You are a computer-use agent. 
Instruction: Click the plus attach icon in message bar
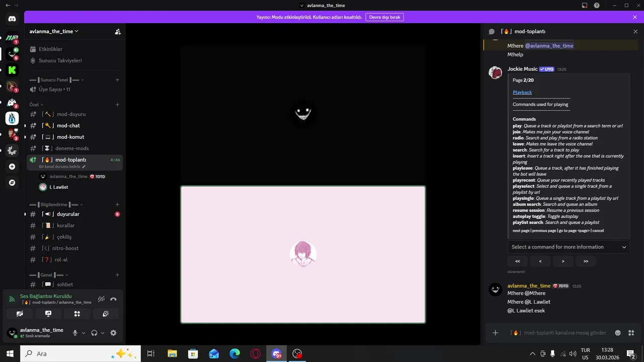(496, 333)
